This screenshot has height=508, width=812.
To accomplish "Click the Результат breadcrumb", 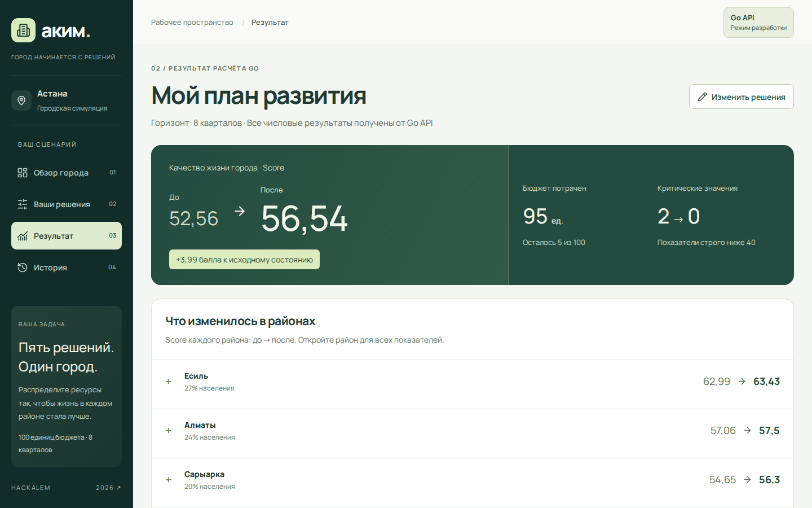I will tap(270, 23).
